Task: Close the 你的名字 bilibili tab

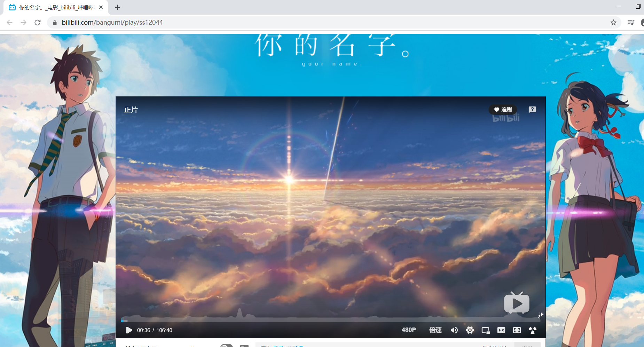Action: pos(101,7)
